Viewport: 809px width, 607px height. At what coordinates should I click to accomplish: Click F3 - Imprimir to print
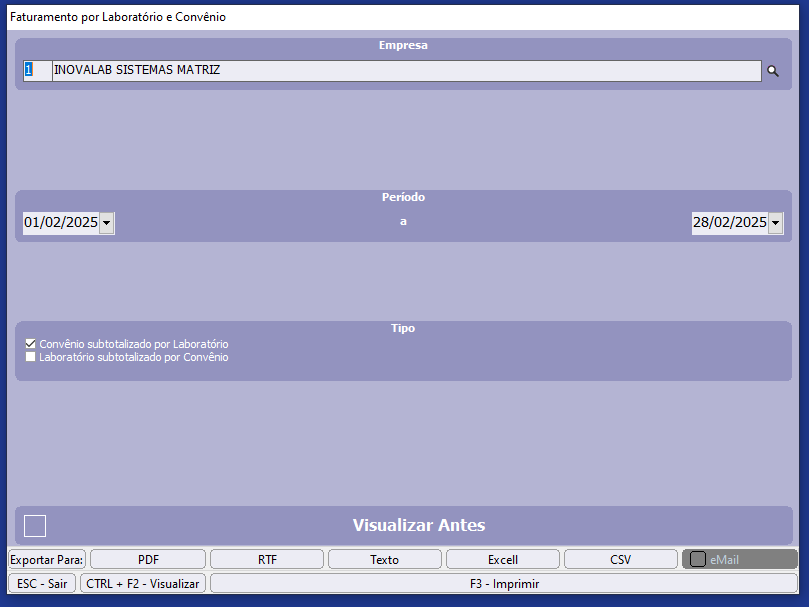[504, 583]
